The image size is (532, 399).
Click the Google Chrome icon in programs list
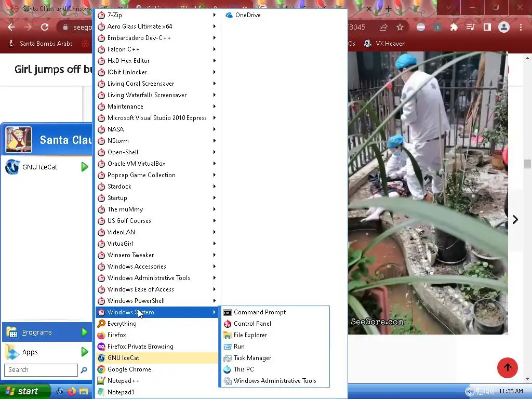click(x=101, y=369)
